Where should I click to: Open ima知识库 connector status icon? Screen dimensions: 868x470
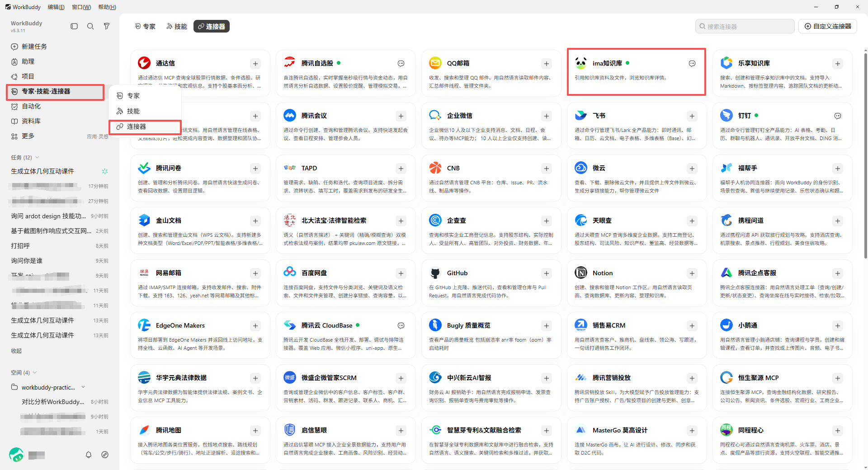692,64
